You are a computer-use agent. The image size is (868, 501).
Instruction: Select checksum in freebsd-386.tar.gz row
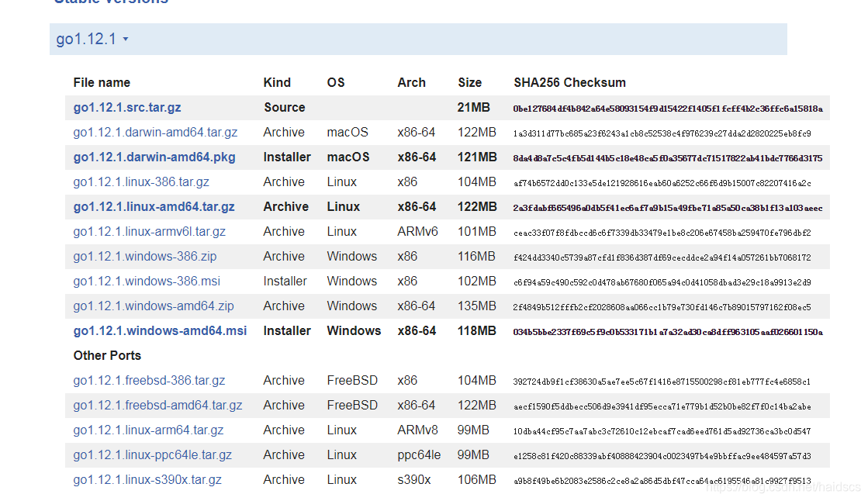[662, 382]
